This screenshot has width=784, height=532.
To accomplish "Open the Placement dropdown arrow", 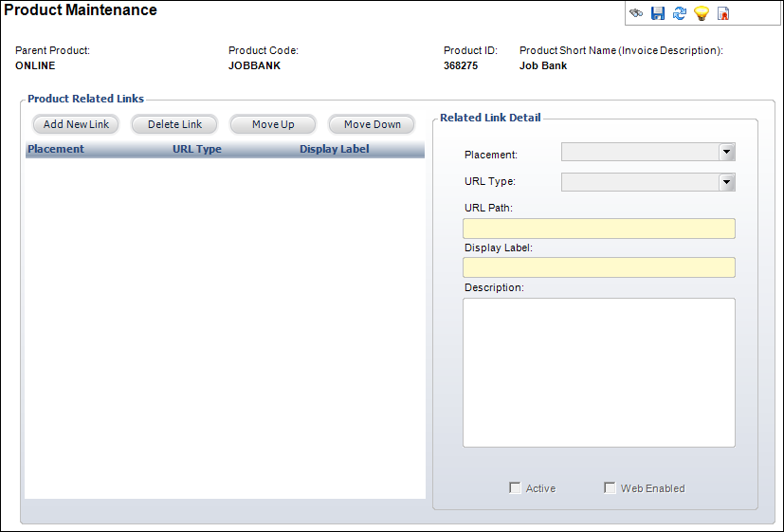I will click(726, 152).
